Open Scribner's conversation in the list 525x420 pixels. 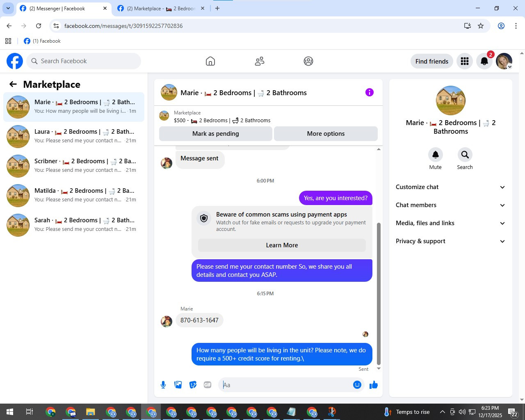click(x=74, y=166)
